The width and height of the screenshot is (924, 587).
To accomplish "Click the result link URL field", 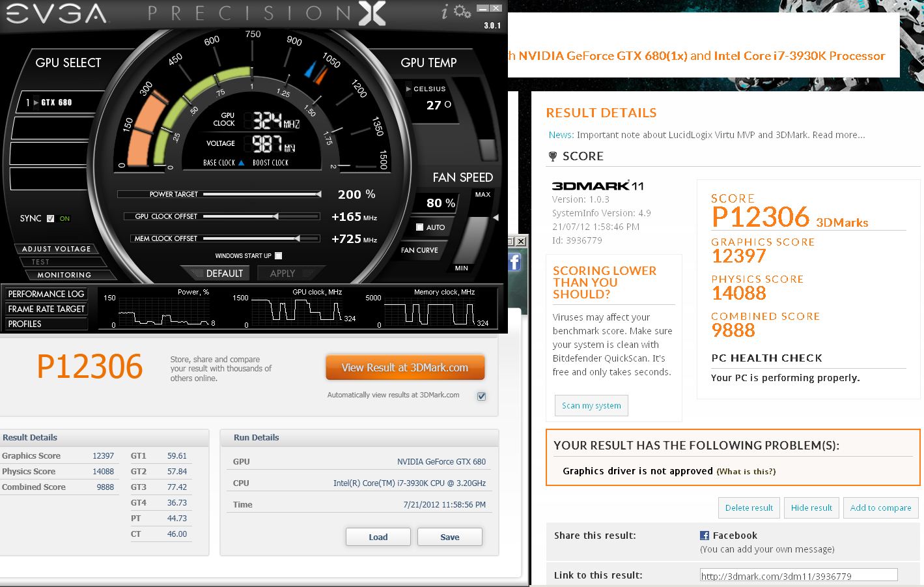I will click(798, 575).
